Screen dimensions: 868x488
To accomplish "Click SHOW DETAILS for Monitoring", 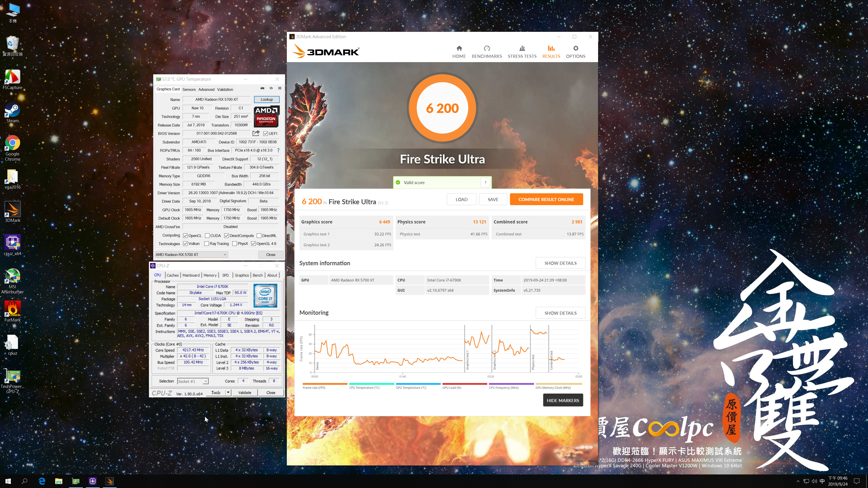I will pos(560,313).
